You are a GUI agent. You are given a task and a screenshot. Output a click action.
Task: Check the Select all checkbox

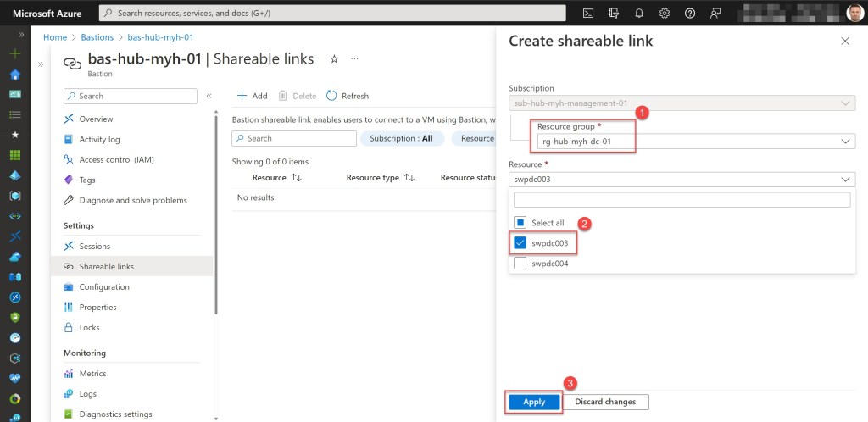[520, 223]
